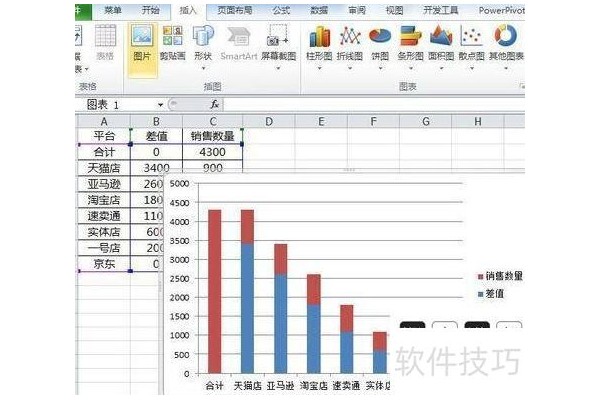The width and height of the screenshot is (600, 400).
Task: Open the 页面布局 (Page Layout) tab
Action: tap(235, 10)
